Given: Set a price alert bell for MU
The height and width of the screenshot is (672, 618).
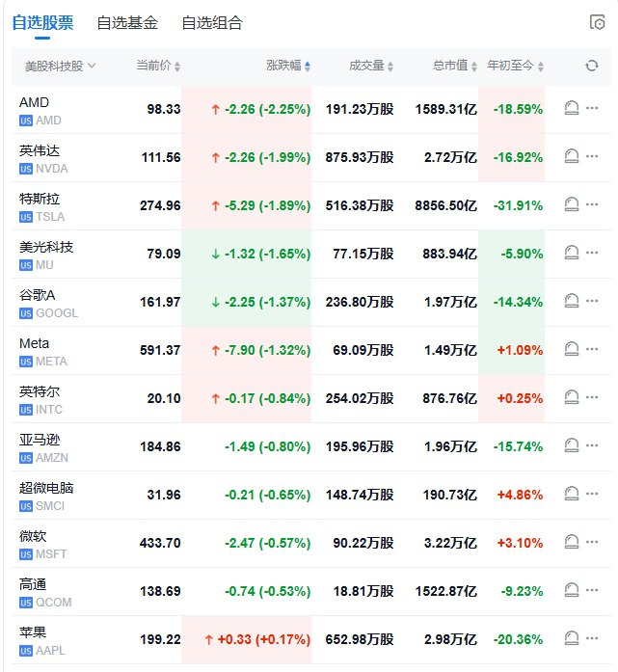Looking at the screenshot, I should pos(572,253).
